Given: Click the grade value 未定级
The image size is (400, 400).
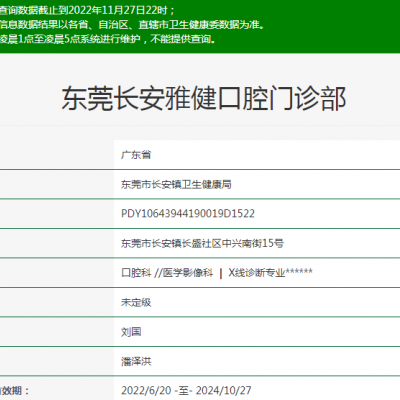Looking at the screenshot, I should pyautogui.click(x=136, y=302).
